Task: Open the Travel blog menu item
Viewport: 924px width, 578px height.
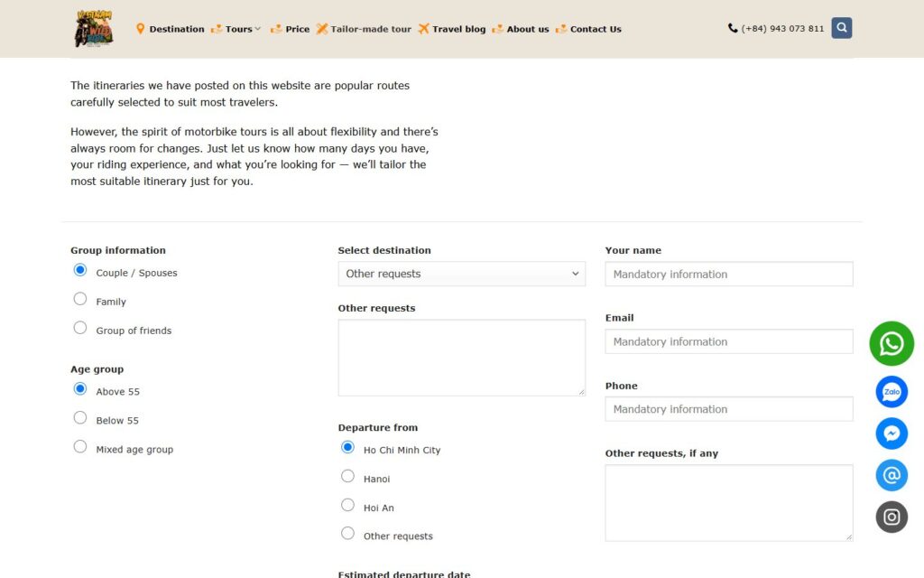Action: pos(452,29)
